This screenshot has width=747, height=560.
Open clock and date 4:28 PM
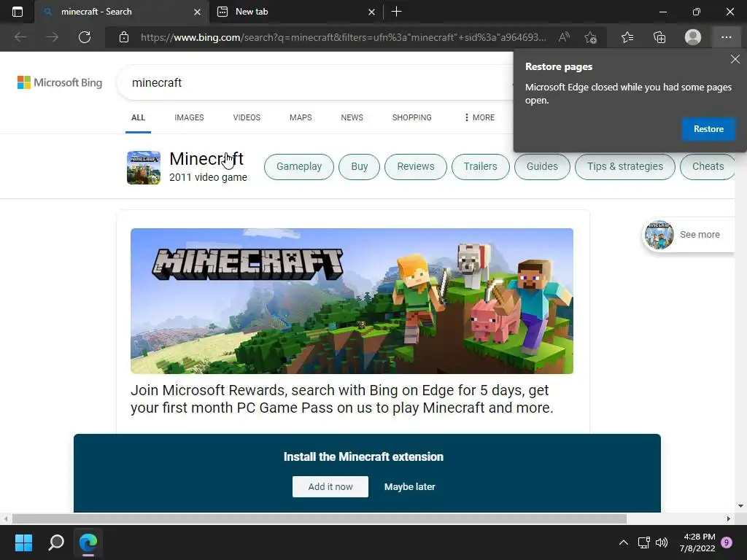pos(697,542)
